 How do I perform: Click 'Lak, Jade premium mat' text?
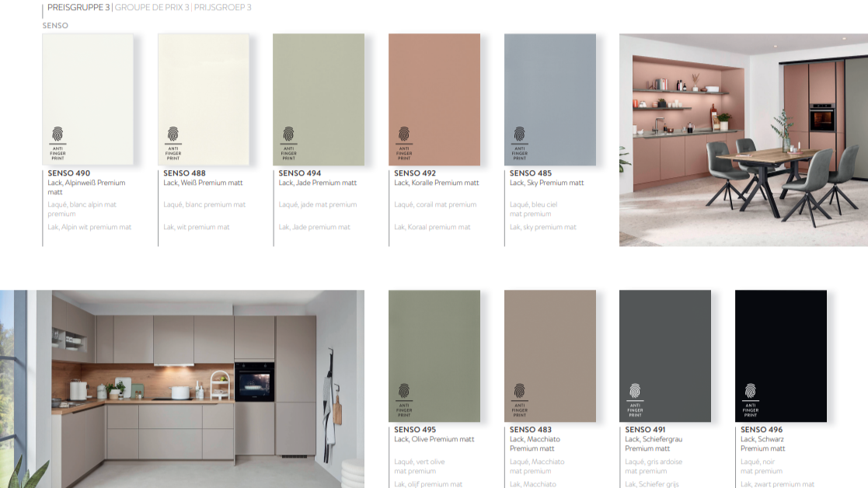315,227
